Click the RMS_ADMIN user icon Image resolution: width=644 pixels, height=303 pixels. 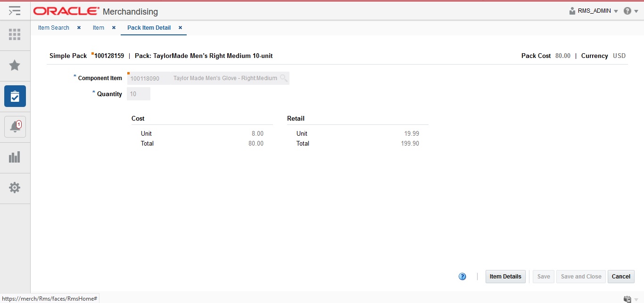(x=572, y=11)
